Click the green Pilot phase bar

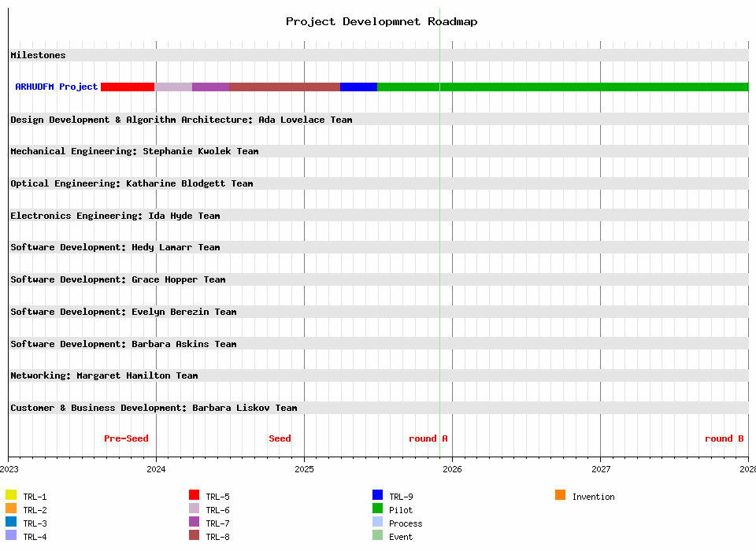tap(562, 87)
